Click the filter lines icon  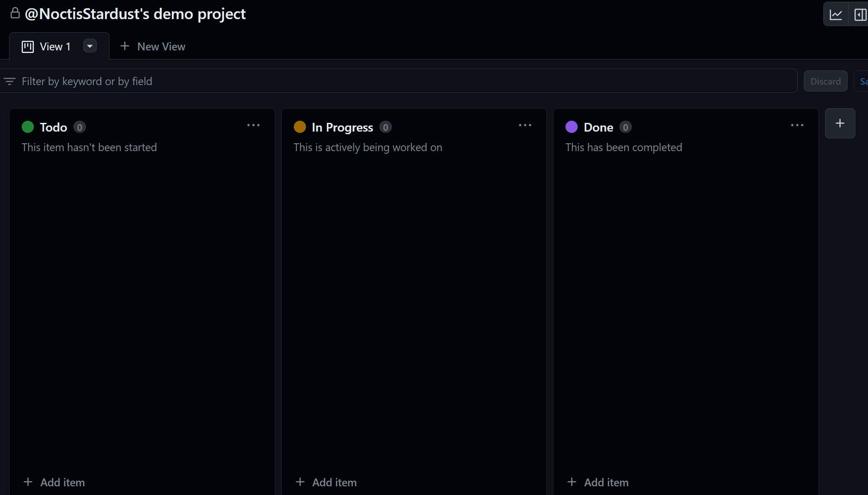[x=10, y=81]
